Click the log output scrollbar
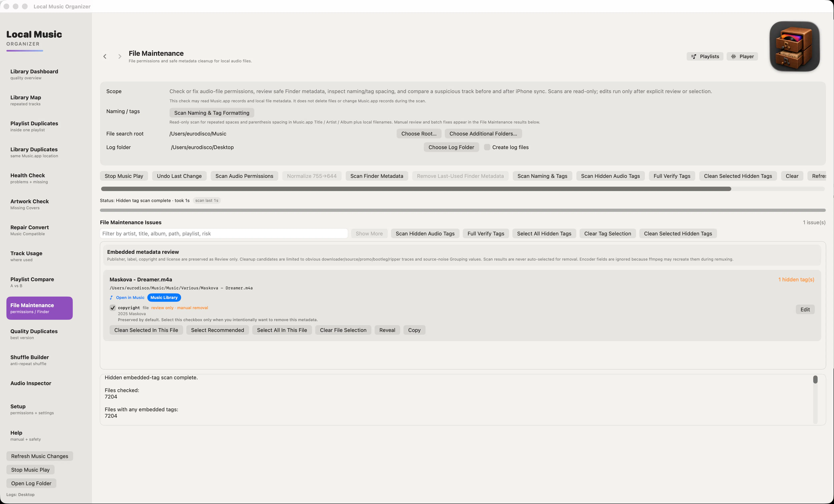The width and height of the screenshot is (834, 504). point(815,379)
